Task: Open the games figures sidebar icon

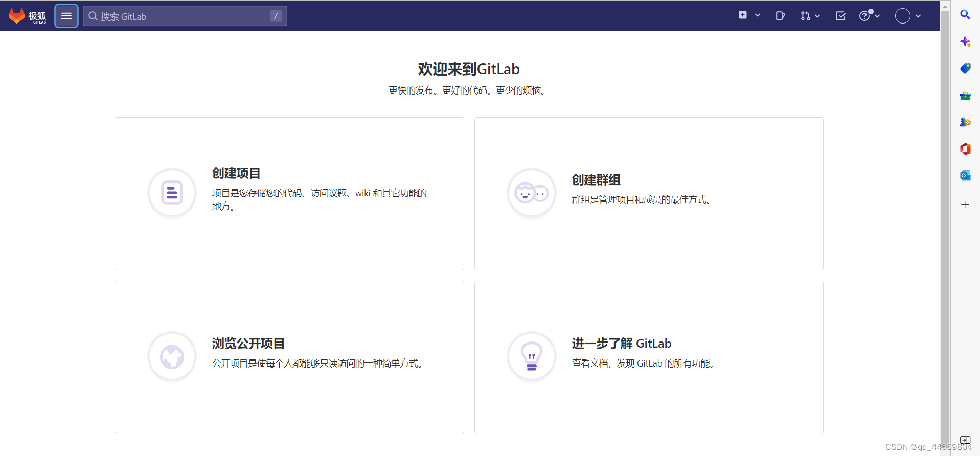Action: coord(965,122)
